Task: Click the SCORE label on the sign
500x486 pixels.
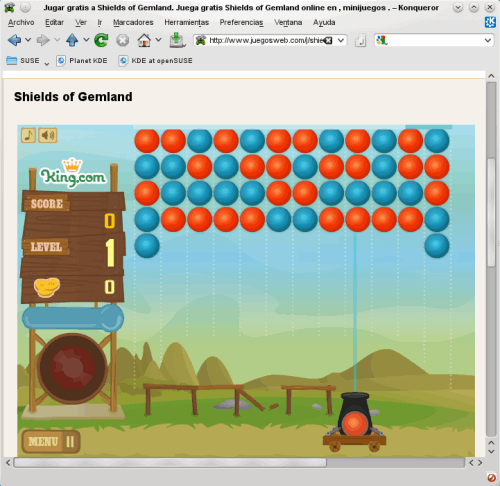Action: point(46,204)
